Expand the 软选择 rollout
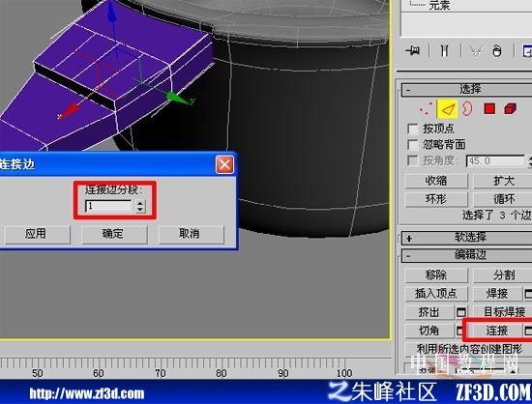This screenshot has height=404, width=532. point(466,238)
